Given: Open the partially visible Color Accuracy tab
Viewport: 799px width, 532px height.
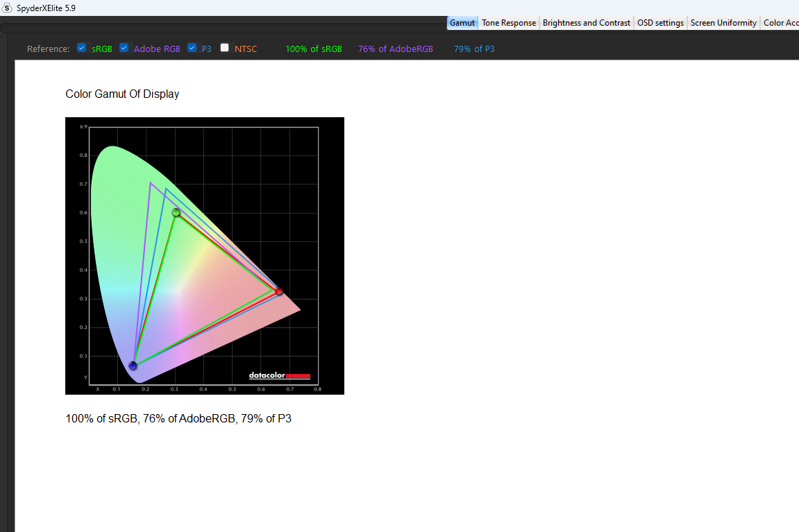Looking at the screenshot, I should click(781, 23).
